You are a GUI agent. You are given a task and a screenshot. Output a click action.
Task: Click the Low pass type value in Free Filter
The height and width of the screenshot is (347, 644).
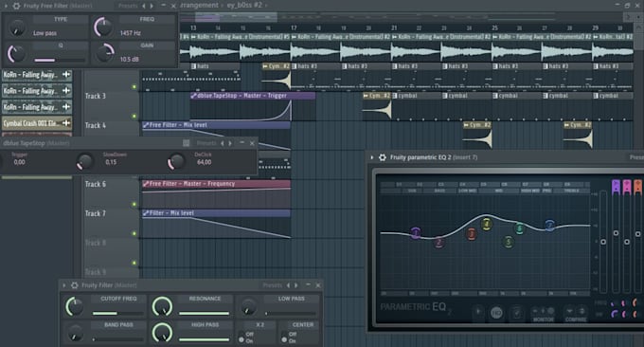[x=45, y=33]
